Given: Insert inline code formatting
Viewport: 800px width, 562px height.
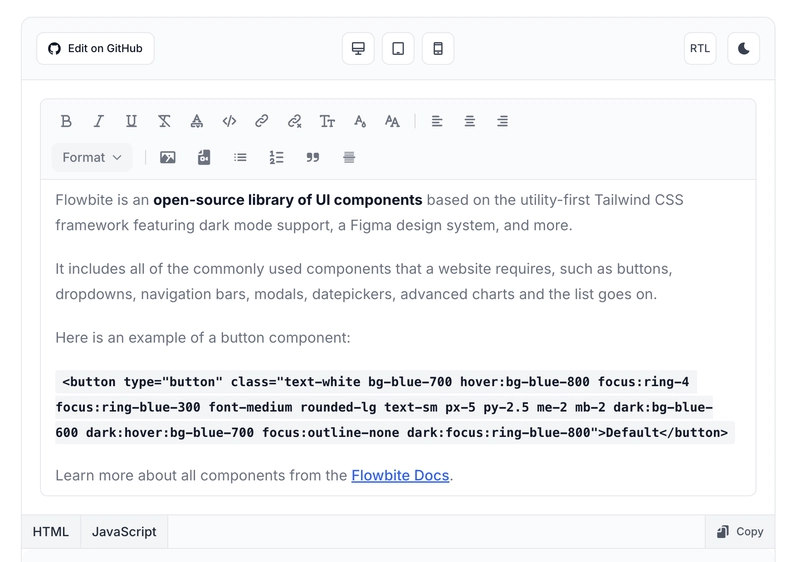Looking at the screenshot, I should pos(229,121).
